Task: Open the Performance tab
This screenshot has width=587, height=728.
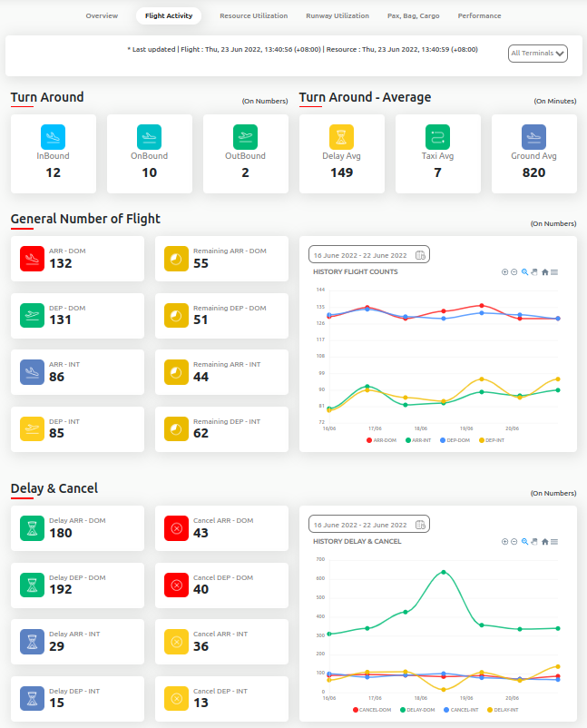Action: [x=479, y=15]
